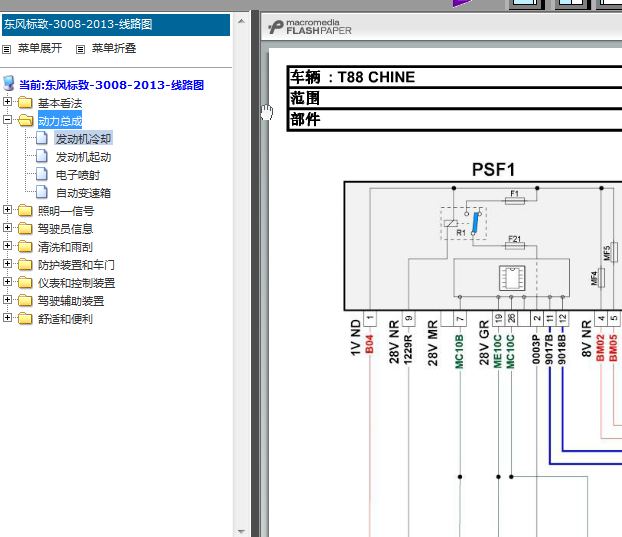Click the list icon beside 菜单折叠
This screenshot has width=622, height=537.
81,50
